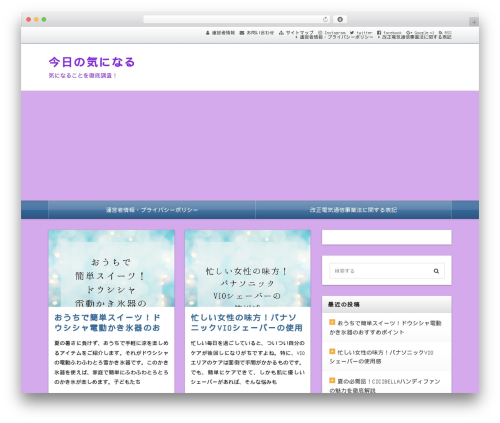Click the search magnifier button

point(436,271)
